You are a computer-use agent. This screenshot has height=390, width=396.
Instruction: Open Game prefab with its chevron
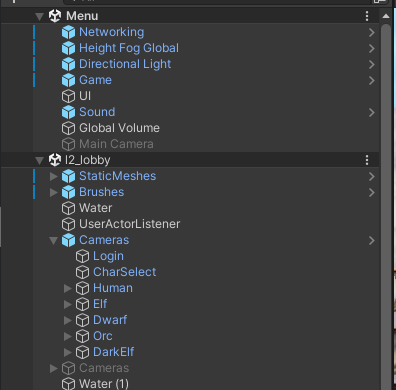point(372,80)
